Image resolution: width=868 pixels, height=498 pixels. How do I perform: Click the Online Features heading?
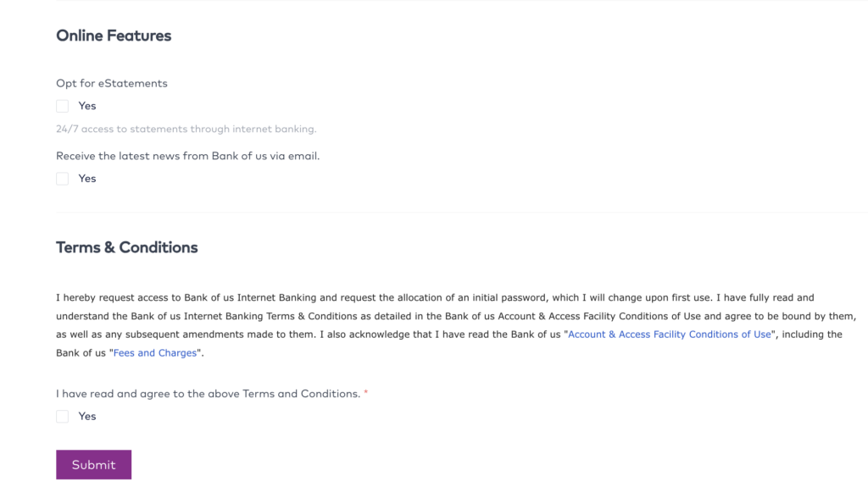(114, 36)
